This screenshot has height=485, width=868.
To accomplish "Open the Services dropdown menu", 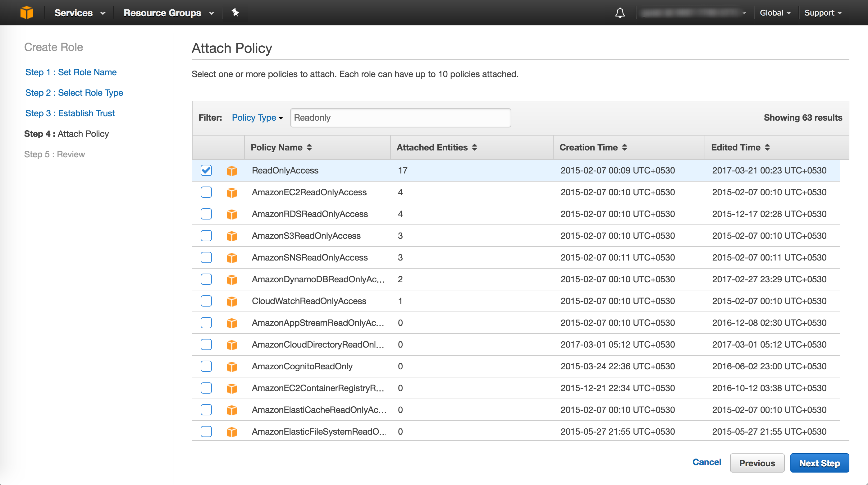I will click(80, 13).
